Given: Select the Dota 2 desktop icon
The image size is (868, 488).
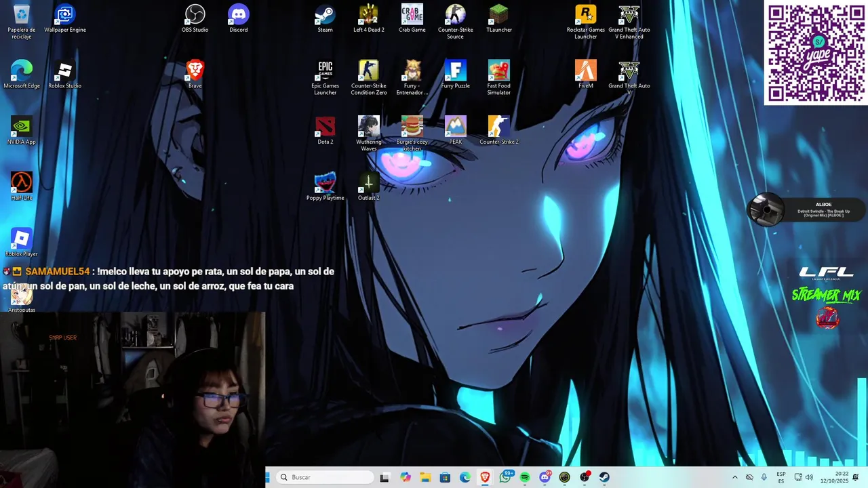Looking at the screenshot, I should point(325,131).
